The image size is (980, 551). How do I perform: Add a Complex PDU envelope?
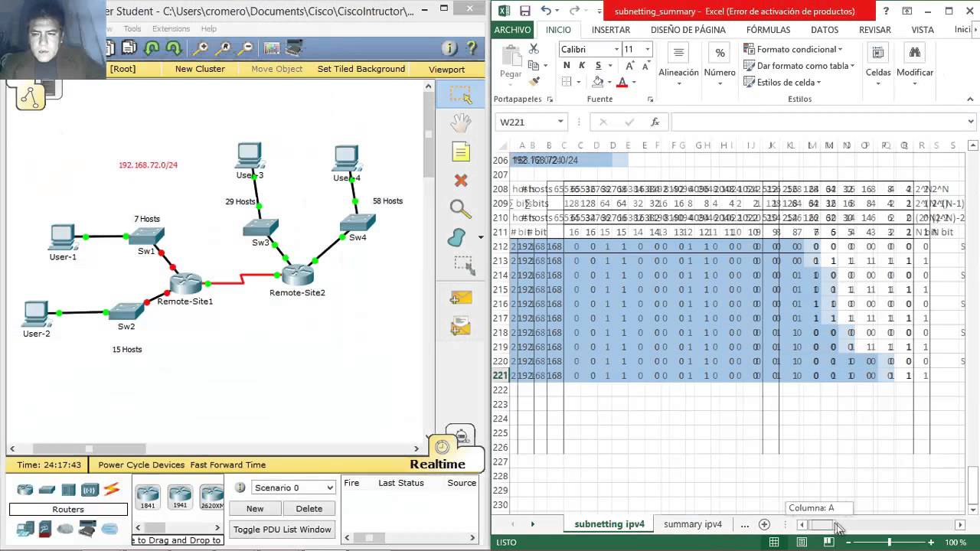460,326
